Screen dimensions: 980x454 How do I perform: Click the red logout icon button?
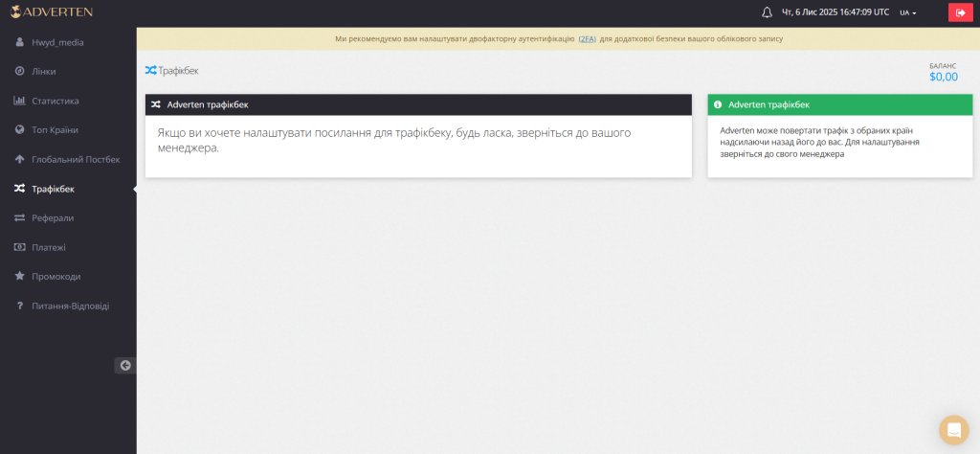(960, 12)
